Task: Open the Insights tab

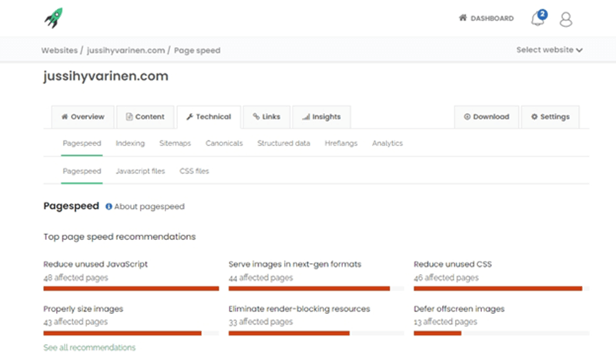Action: pos(321,117)
